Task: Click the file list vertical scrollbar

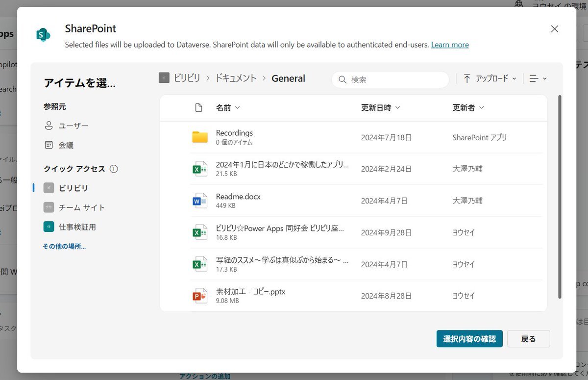Action: click(x=560, y=196)
